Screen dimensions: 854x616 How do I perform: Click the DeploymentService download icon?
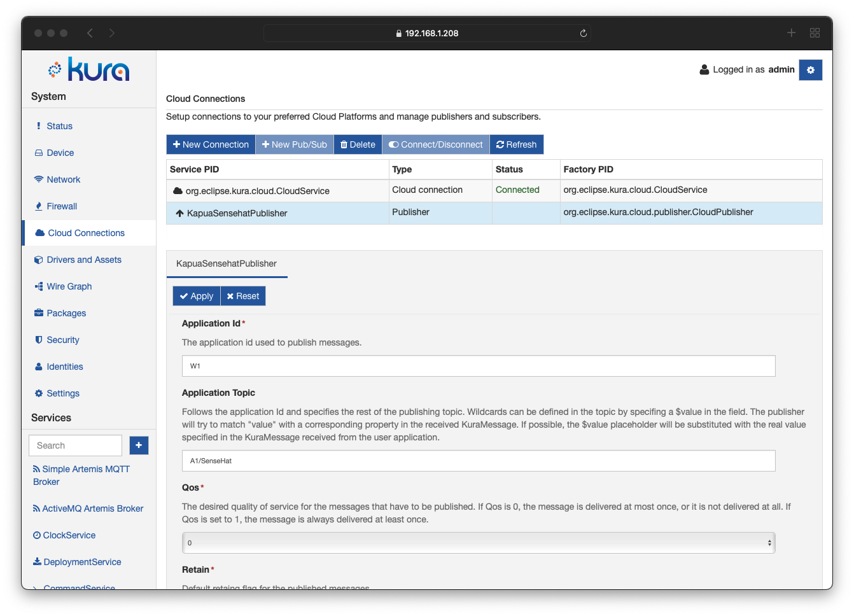click(x=37, y=562)
